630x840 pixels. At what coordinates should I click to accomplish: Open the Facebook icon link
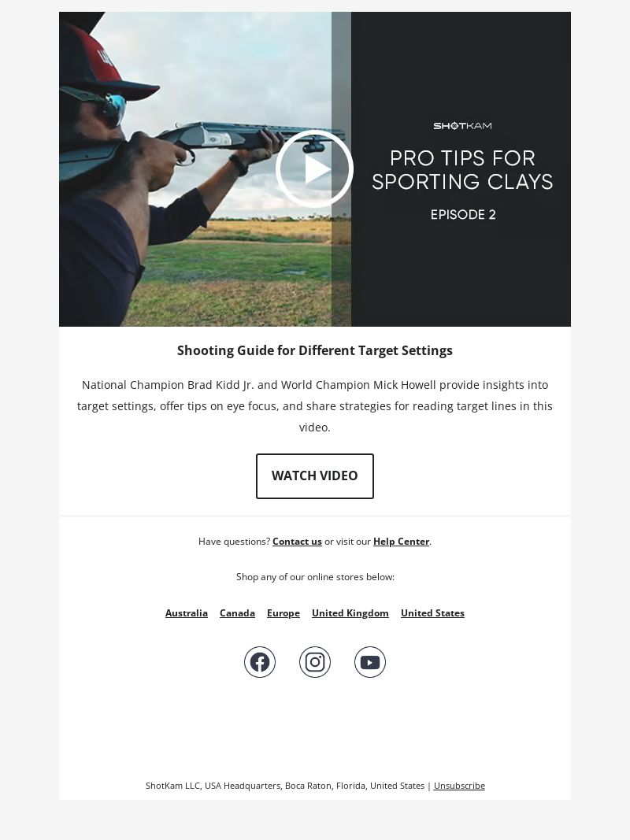pos(260,662)
